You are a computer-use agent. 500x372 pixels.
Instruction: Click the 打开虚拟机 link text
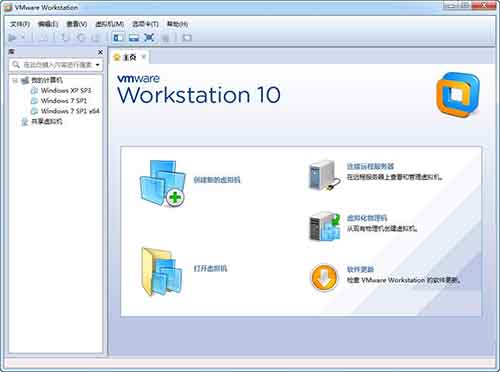(x=210, y=269)
